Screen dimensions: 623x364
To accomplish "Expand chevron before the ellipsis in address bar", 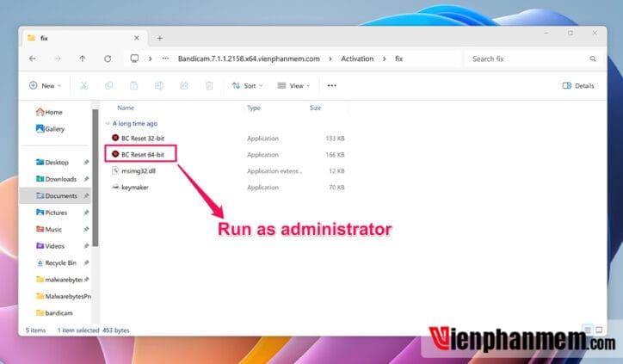I will 151,59.
